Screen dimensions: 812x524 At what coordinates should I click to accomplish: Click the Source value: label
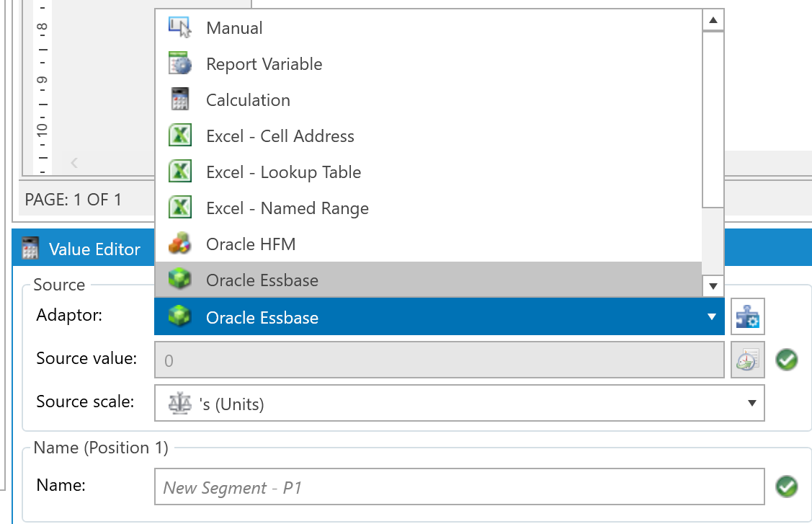pyautogui.click(x=86, y=358)
